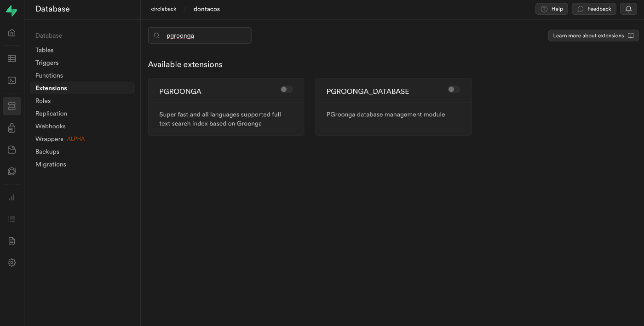644x326 pixels.
Task: Click the 'Available extensions' heading
Action: (185, 64)
